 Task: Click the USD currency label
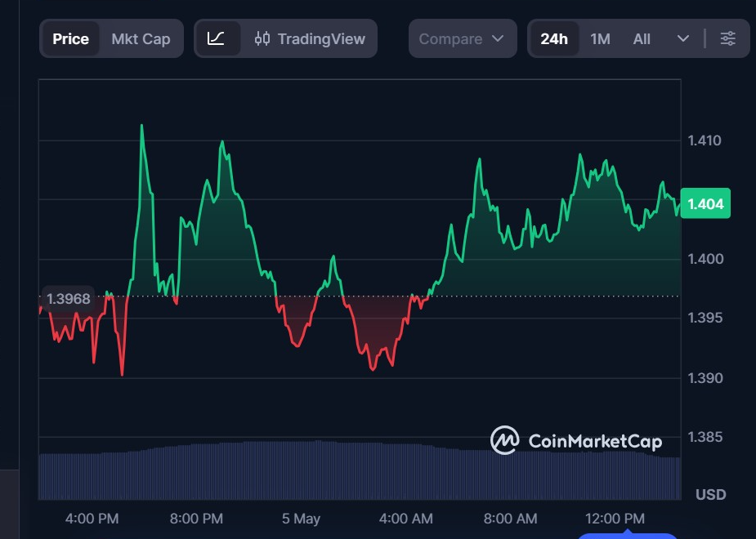tap(711, 495)
